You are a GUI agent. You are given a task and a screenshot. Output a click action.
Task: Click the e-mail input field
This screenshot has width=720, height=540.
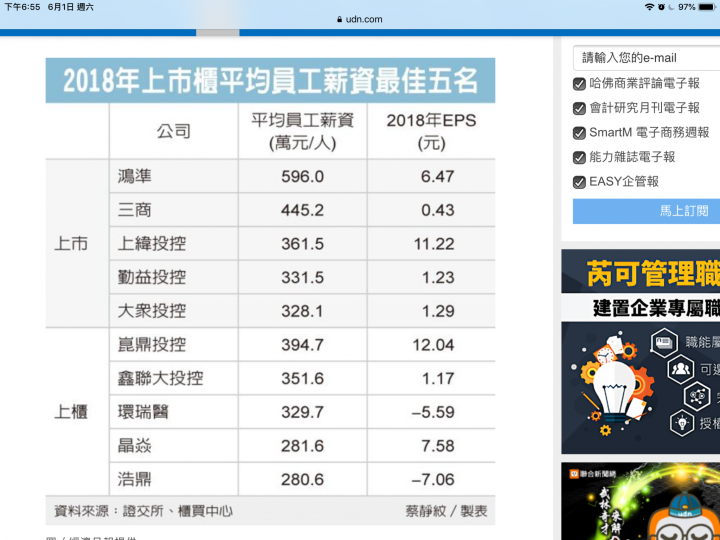pyautogui.click(x=647, y=58)
